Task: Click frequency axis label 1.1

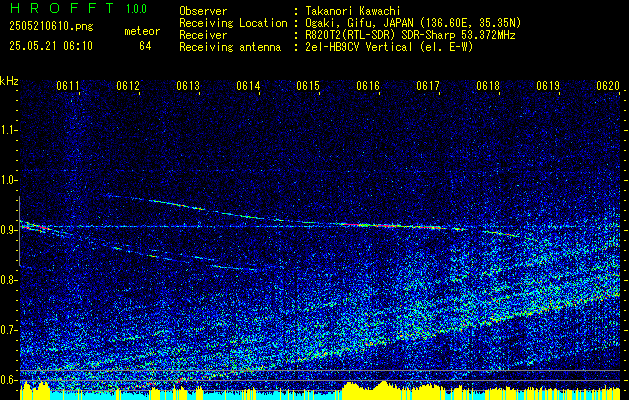Action: click(8, 130)
